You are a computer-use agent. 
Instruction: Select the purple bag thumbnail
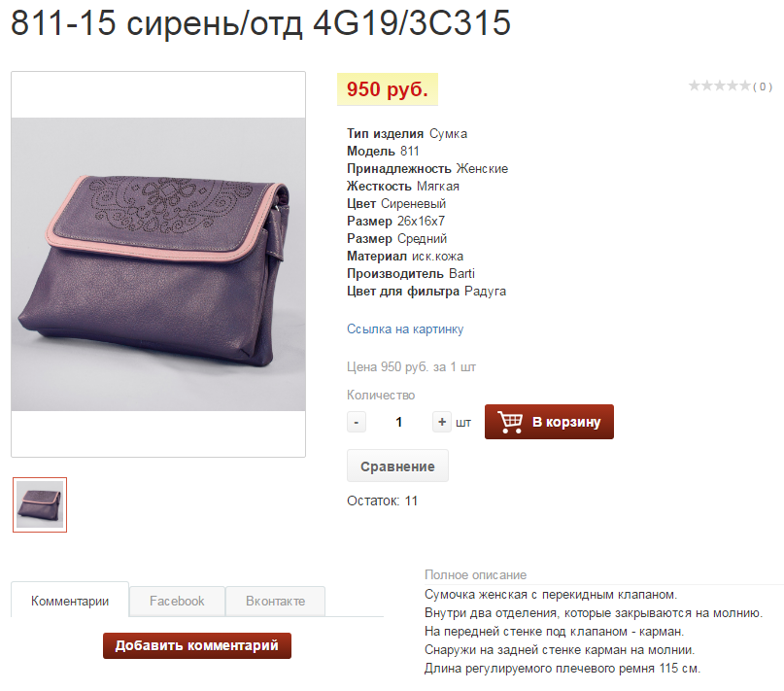[x=40, y=504]
